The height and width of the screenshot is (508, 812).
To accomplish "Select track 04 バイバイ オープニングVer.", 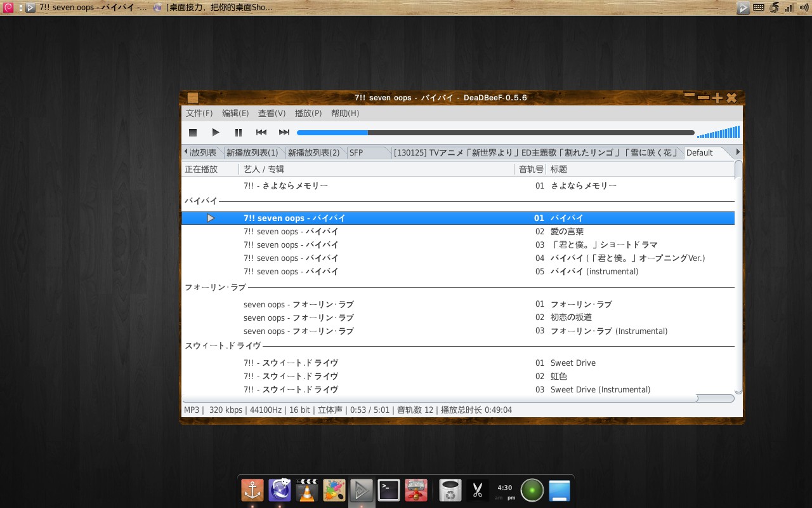I will coord(458,258).
